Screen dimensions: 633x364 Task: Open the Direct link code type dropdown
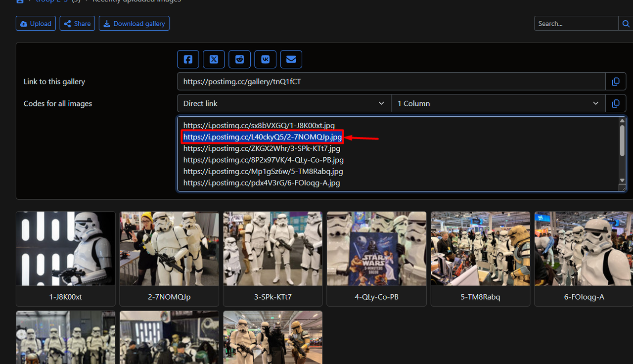pyautogui.click(x=284, y=103)
